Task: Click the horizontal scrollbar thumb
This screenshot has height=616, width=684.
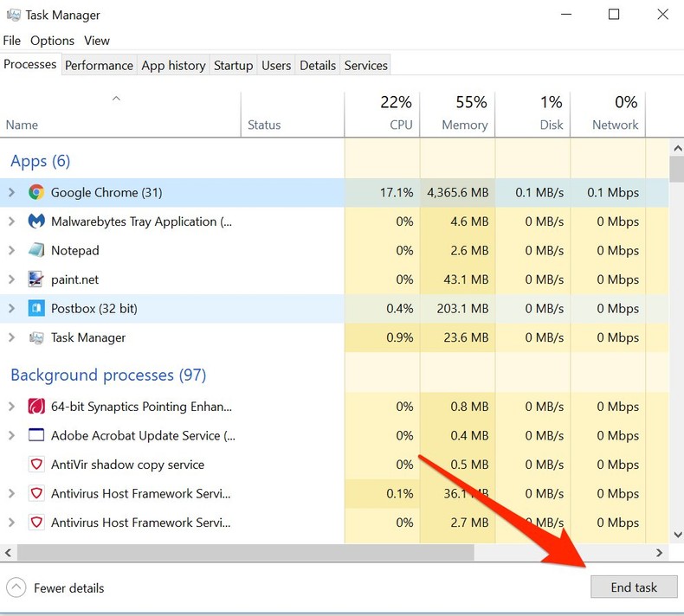Action: [245, 552]
